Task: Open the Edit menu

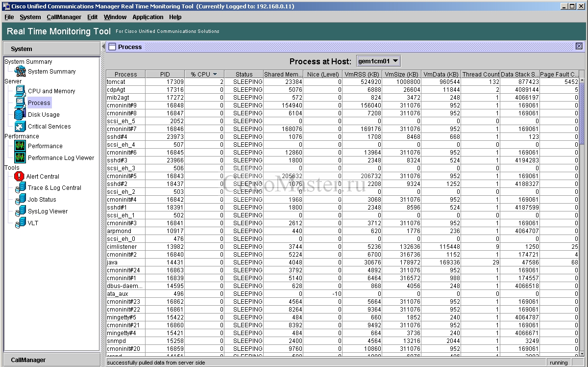Action: click(x=92, y=17)
